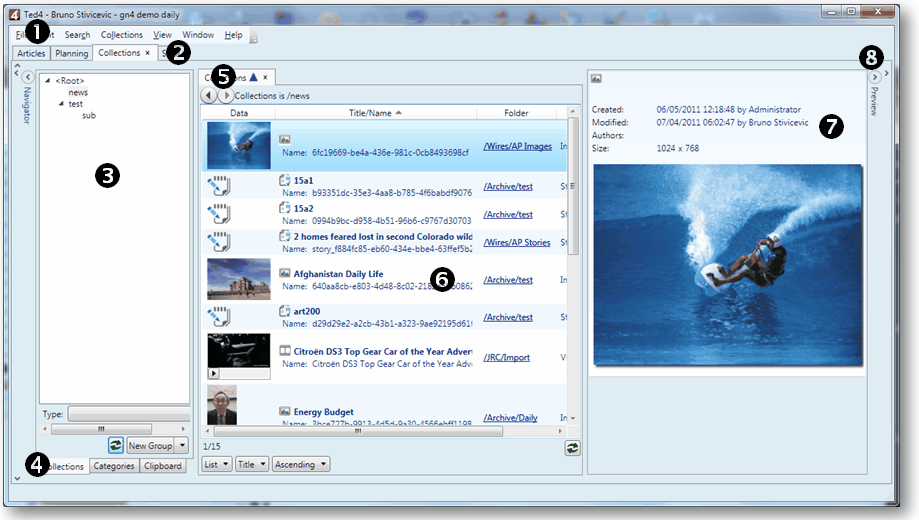This screenshot has width=919, height=520.
Task: Open the /Archive/Daily folder link
Action: tap(510, 417)
